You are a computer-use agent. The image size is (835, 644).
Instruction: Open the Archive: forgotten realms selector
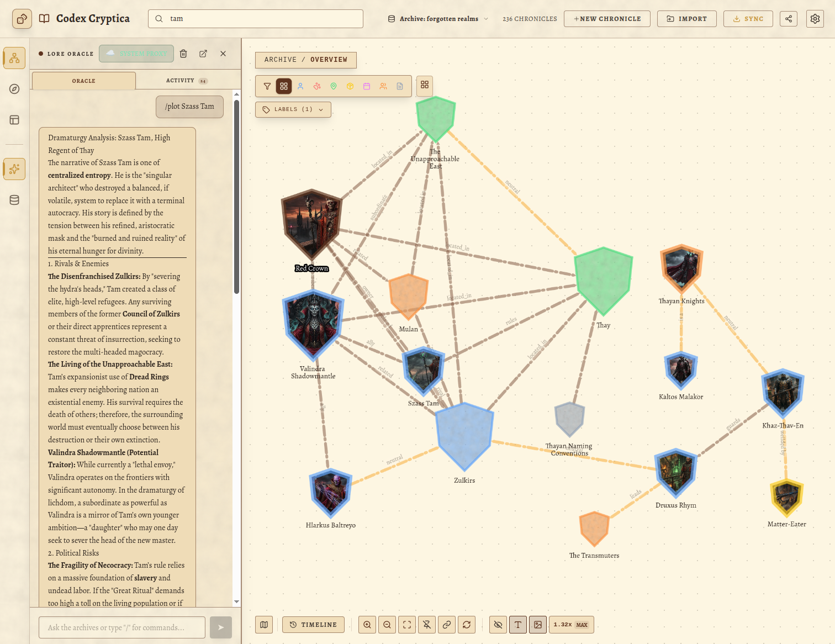438,19
